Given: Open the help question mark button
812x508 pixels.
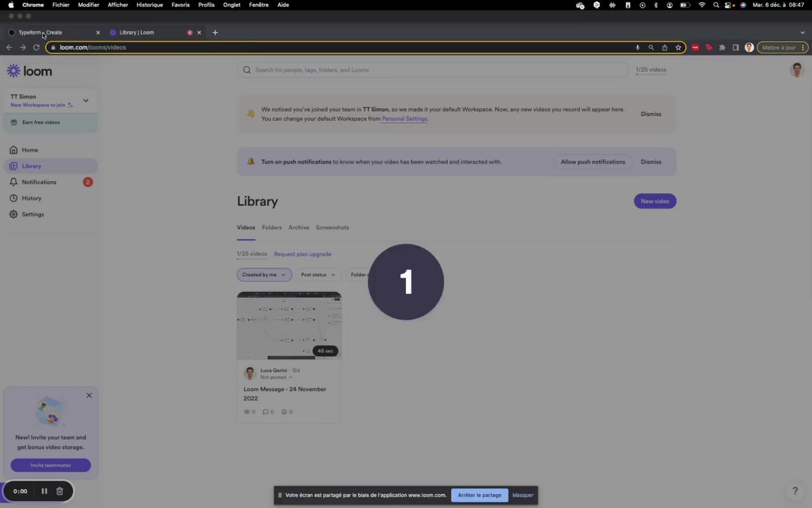Looking at the screenshot, I should 795,491.
